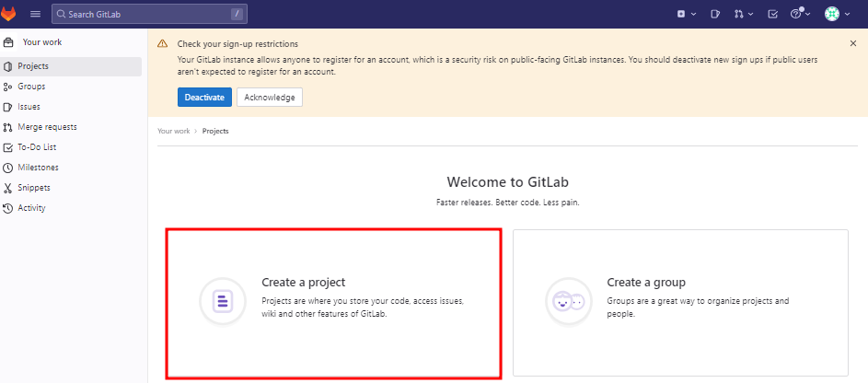Click the Create a project document icon
868x383 pixels.
click(x=223, y=302)
